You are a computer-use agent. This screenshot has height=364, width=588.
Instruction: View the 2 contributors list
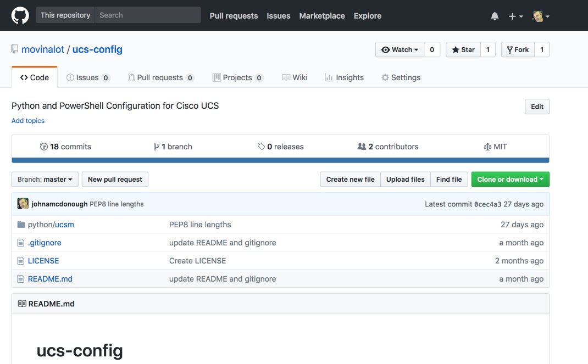point(388,147)
